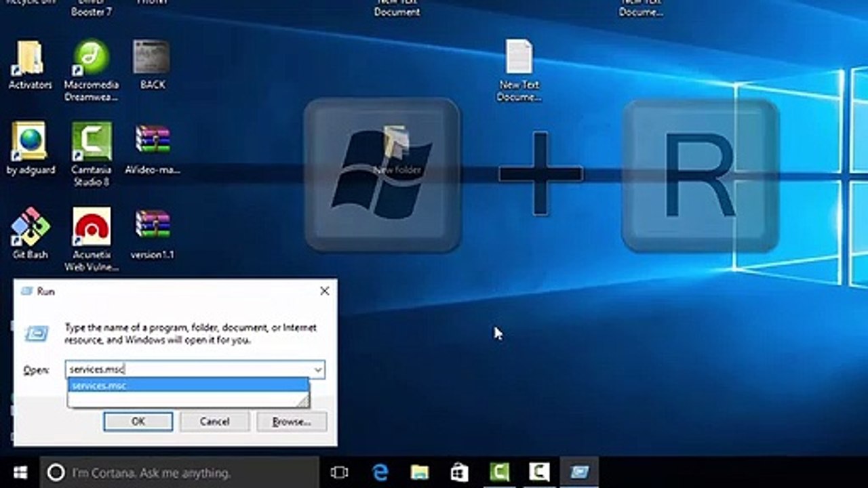Open File Explorer from the taskbar

coord(420,472)
